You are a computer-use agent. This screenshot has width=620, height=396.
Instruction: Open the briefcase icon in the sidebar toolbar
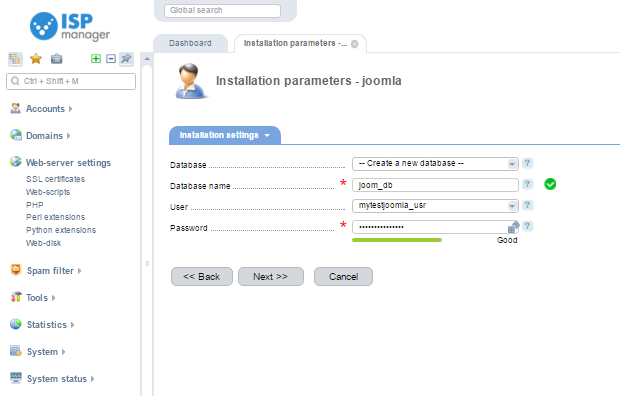(x=57, y=59)
